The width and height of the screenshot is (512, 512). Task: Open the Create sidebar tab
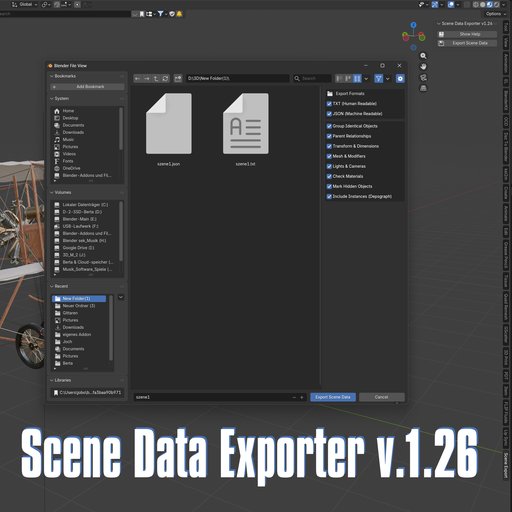[506, 193]
